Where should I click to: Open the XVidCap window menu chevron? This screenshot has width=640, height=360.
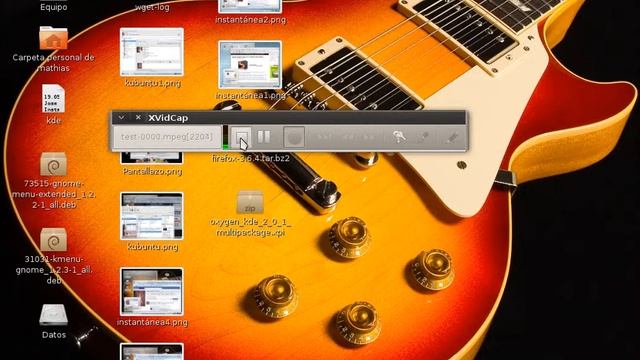[121, 118]
